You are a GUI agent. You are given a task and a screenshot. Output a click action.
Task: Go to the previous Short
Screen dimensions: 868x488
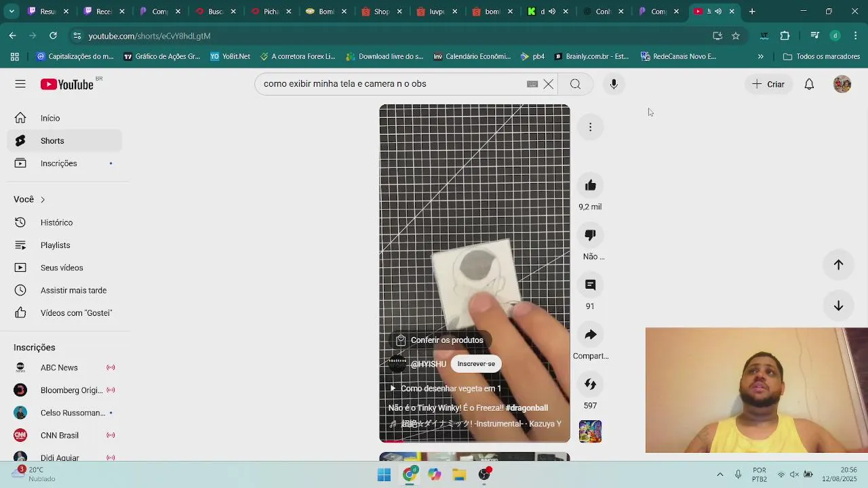point(838,265)
